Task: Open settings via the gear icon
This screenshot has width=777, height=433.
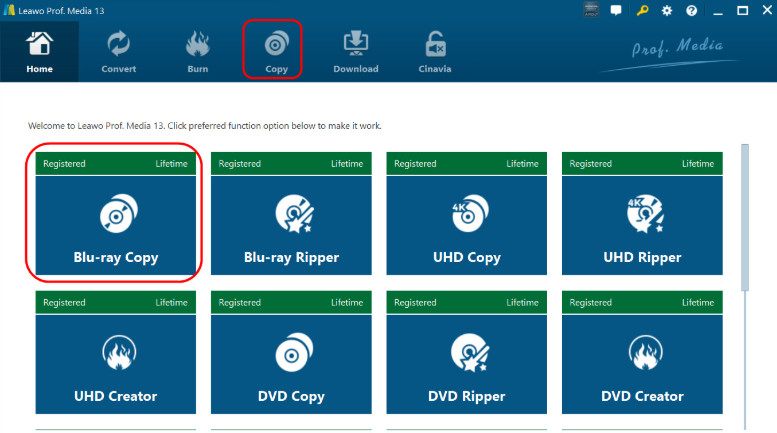Action: pyautogui.click(x=666, y=10)
